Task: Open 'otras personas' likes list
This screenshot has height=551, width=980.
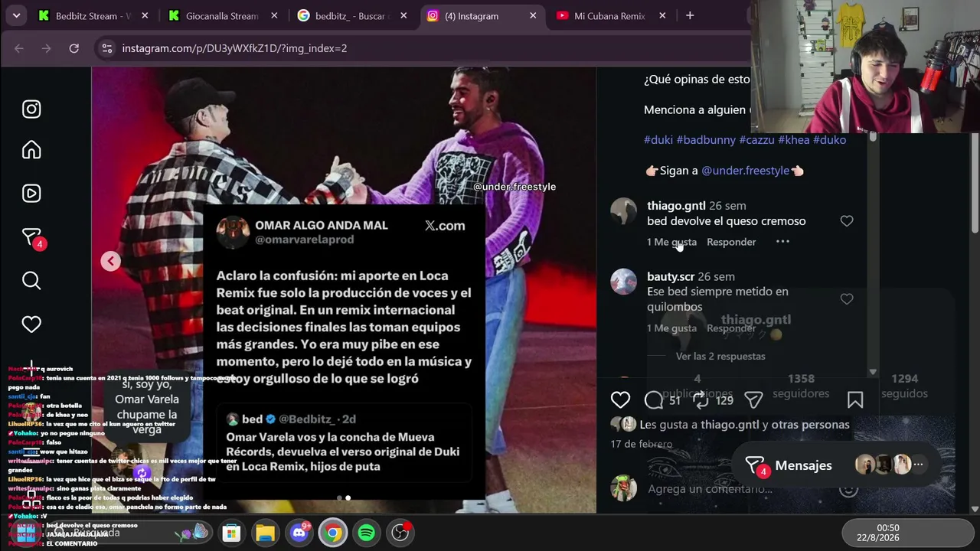Action: click(810, 425)
